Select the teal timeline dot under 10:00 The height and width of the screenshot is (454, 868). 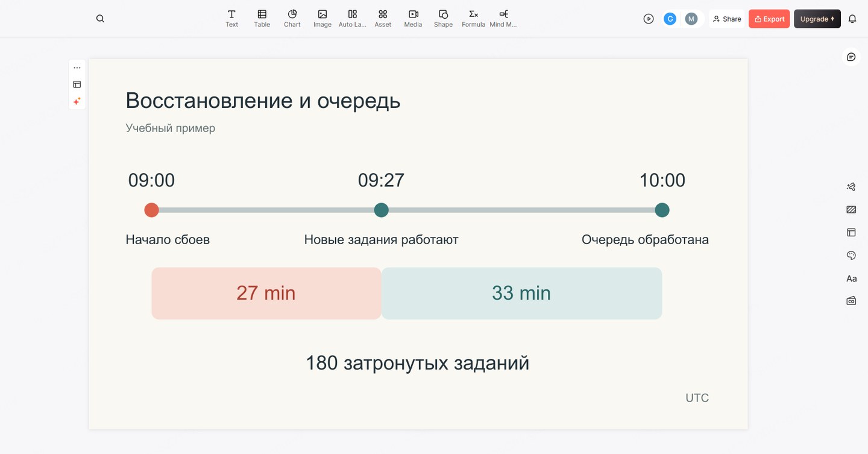[x=662, y=210]
